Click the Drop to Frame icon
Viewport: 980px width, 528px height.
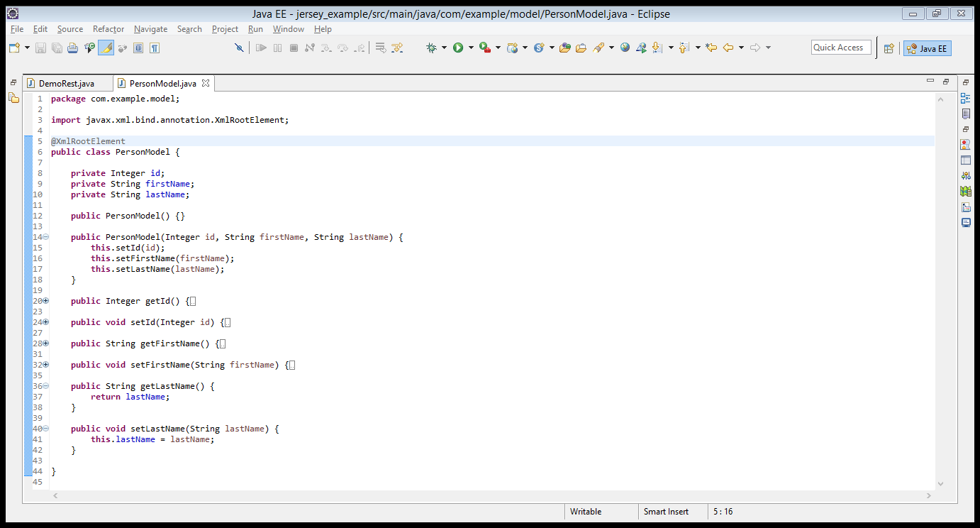point(380,48)
